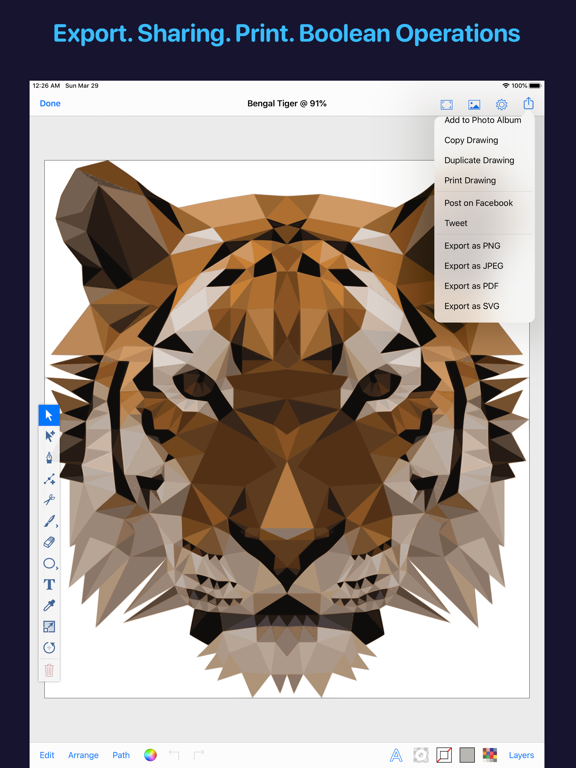Choose Export as PNG
Screen dimensions: 576x768
click(x=473, y=245)
